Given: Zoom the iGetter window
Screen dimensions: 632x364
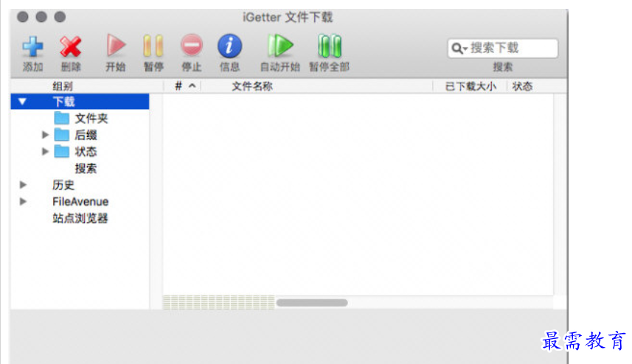Looking at the screenshot, I should click(x=60, y=17).
